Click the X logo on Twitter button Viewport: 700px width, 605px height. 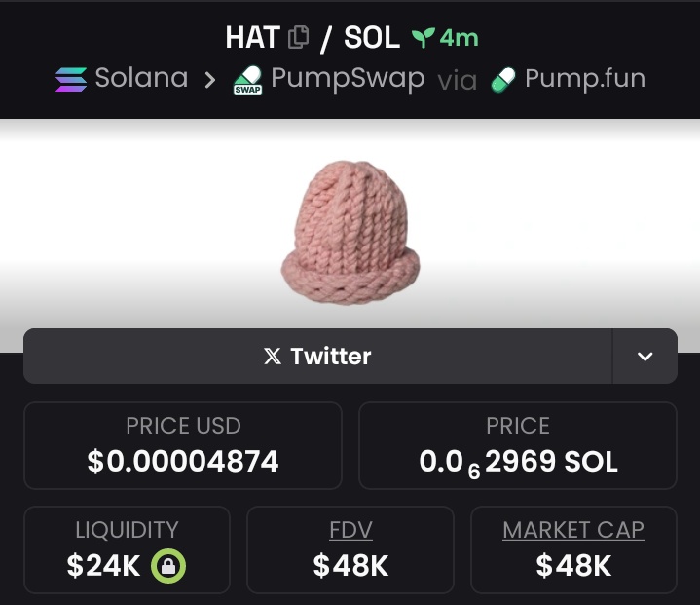(273, 357)
